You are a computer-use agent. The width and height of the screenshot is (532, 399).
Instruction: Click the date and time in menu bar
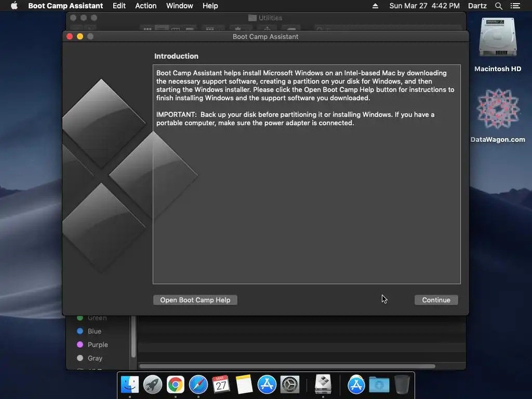424,6
